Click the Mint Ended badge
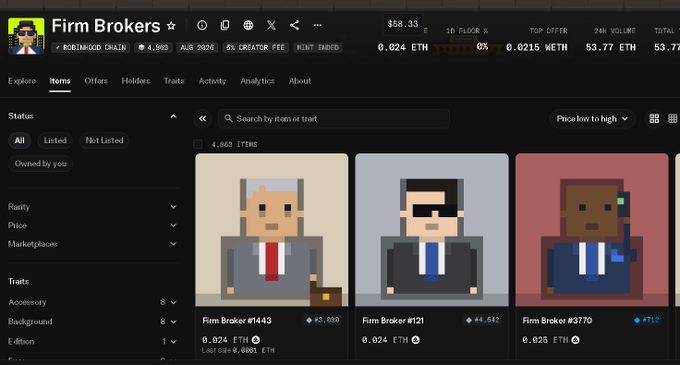 [318, 48]
